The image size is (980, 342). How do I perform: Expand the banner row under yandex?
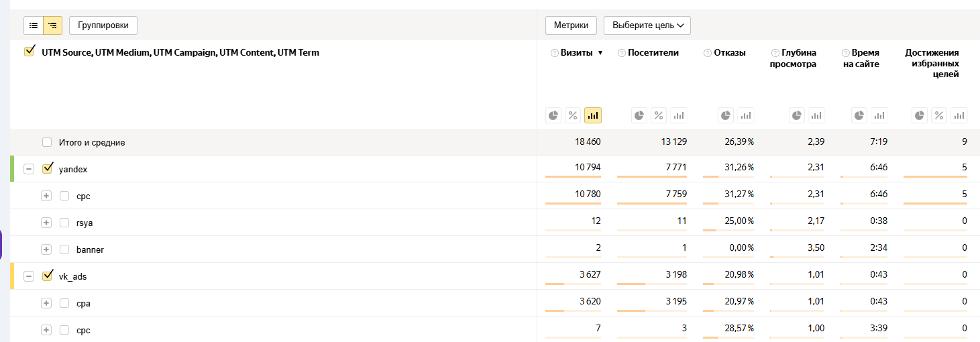[46, 249]
